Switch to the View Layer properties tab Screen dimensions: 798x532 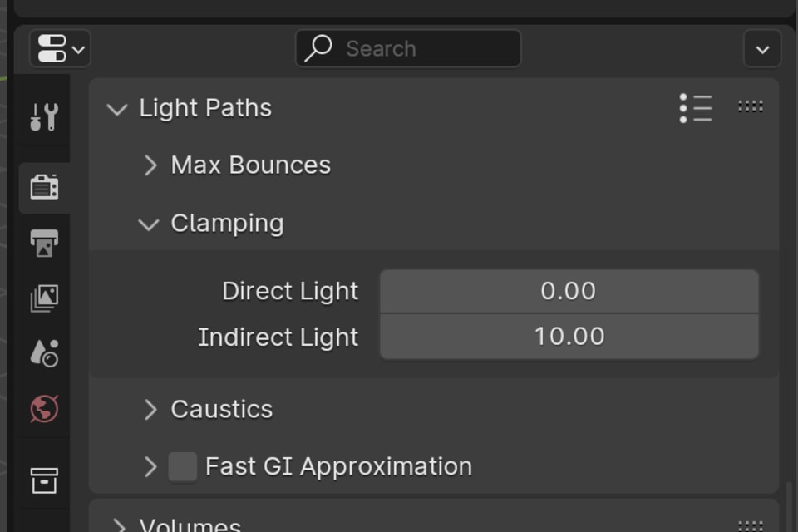[44, 297]
